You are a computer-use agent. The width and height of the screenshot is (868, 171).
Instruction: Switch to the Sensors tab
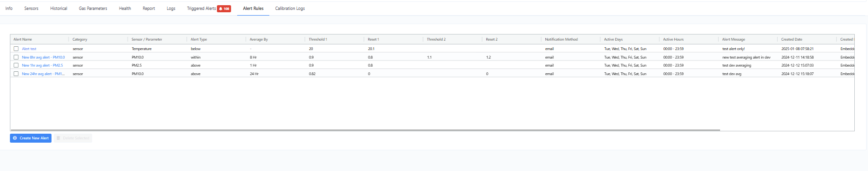tap(31, 9)
